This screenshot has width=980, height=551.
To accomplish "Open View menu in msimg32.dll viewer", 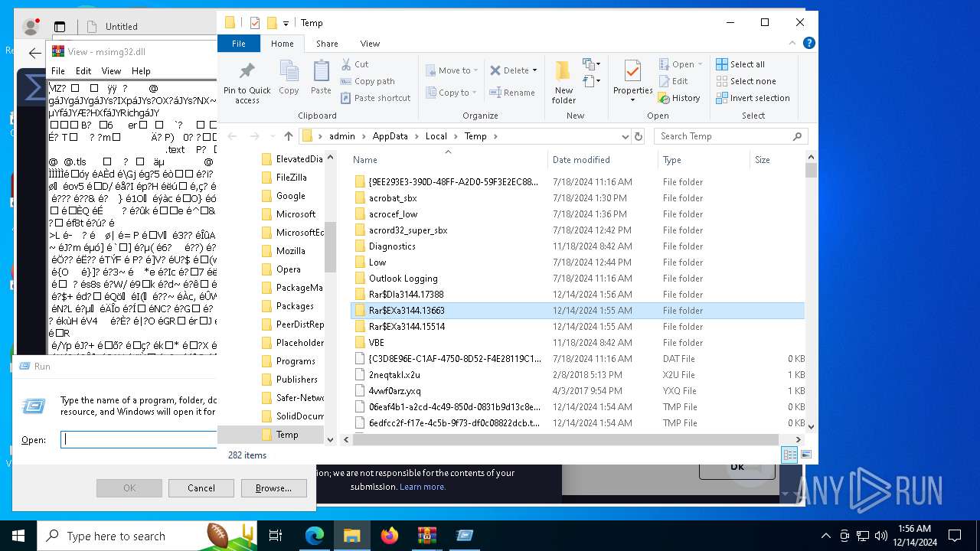I will pyautogui.click(x=111, y=71).
